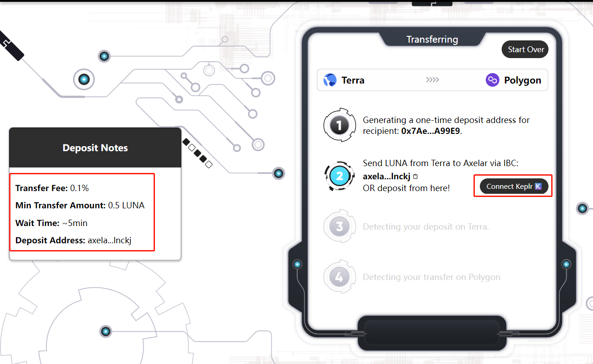593x364 pixels.
Task: Click recipient address 0x7Ae...A99E9
Action: (x=431, y=131)
